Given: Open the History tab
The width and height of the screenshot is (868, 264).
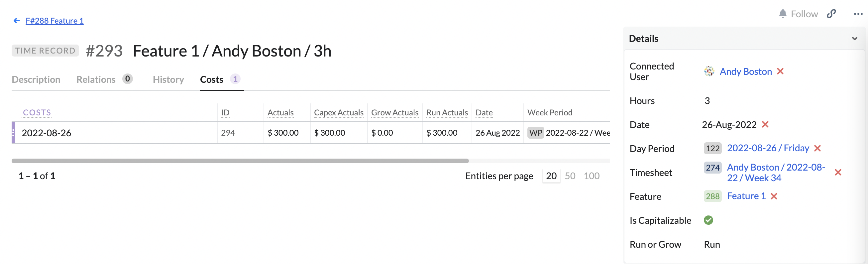Looking at the screenshot, I should 168,79.
